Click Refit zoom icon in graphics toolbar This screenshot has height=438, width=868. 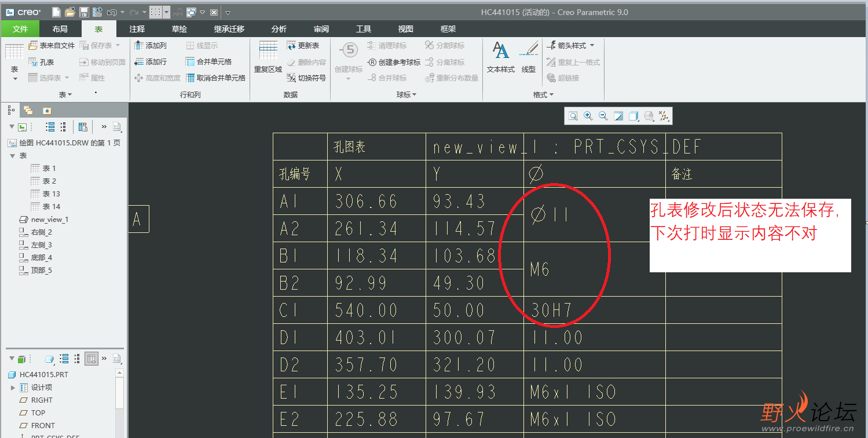pyautogui.click(x=573, y=116)
